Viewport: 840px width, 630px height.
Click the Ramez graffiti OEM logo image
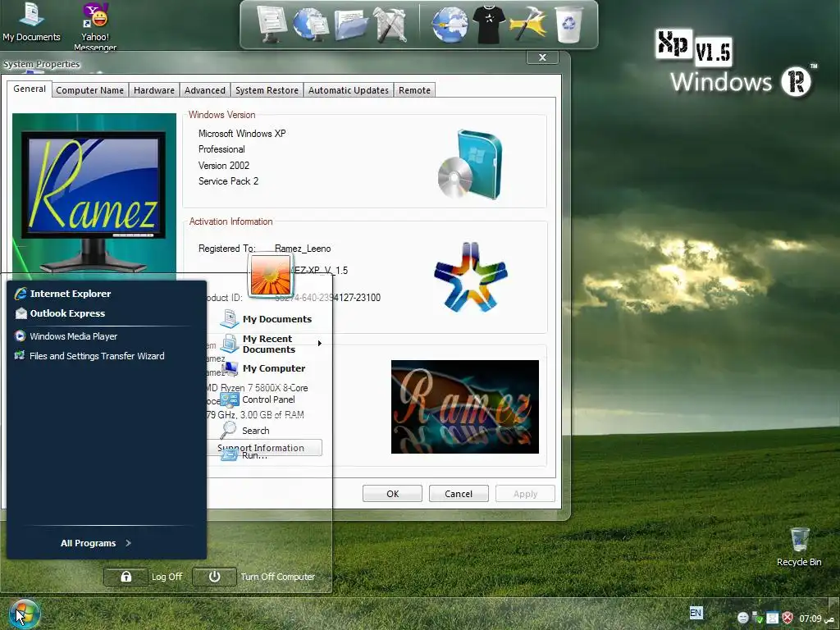(x=465, y=407)
